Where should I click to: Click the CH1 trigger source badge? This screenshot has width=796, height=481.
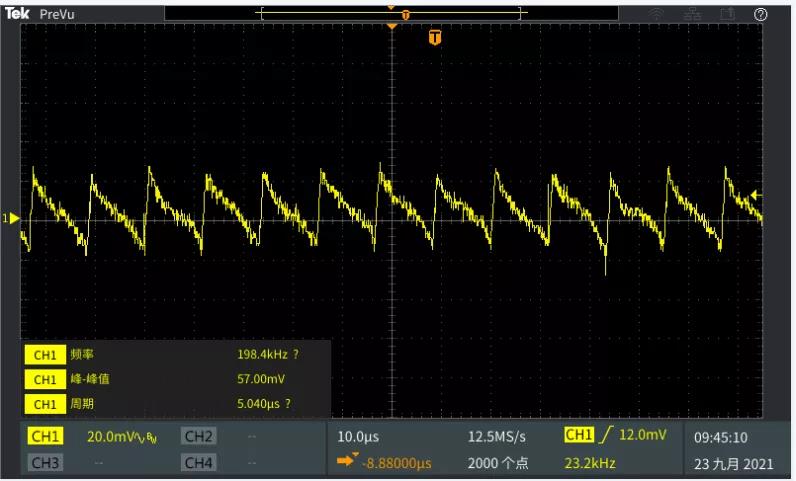tap(579, 435)
